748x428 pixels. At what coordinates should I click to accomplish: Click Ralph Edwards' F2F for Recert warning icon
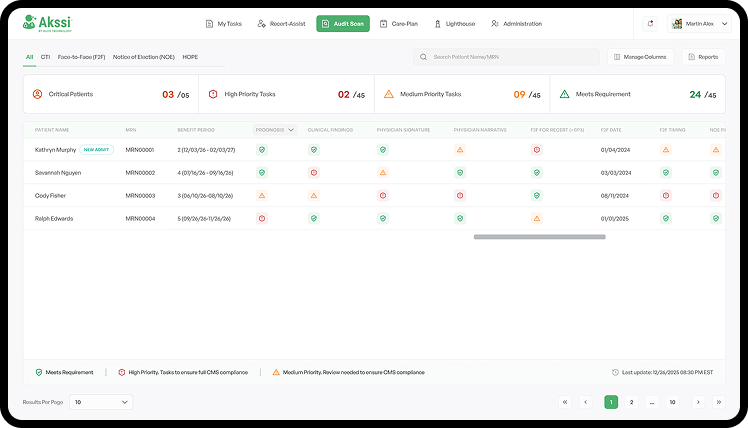click(537, 219)
